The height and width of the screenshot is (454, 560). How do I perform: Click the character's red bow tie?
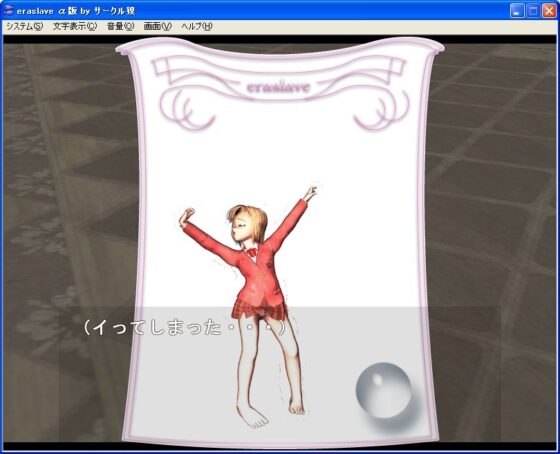pos(251,251)
